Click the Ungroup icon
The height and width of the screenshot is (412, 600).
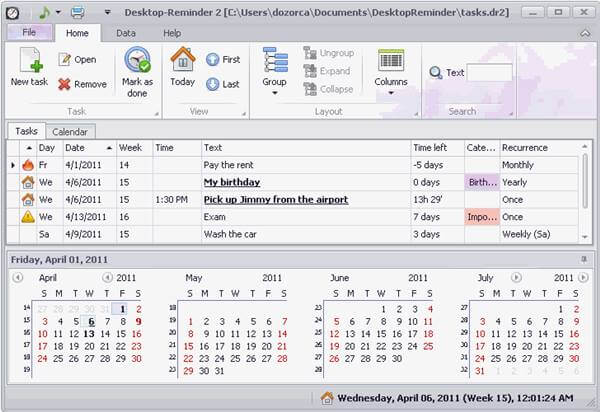click(310, 53)
